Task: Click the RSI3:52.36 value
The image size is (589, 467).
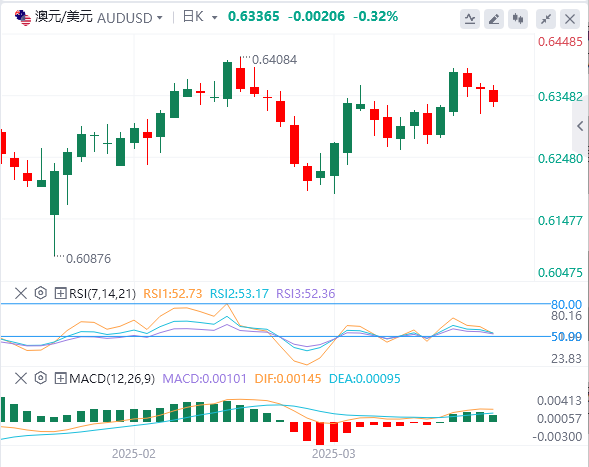Action: [x=305, y=293]
